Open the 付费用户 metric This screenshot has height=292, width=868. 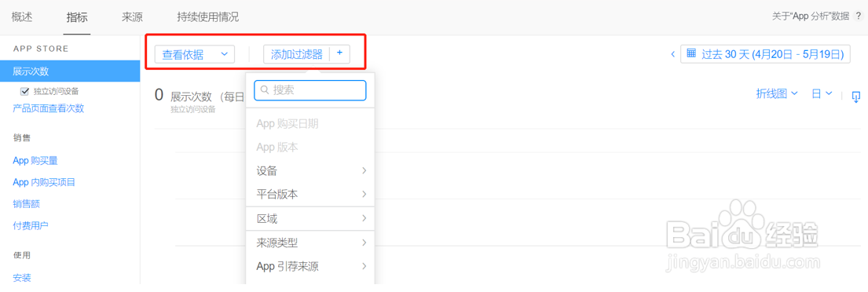tap(31, 225)
